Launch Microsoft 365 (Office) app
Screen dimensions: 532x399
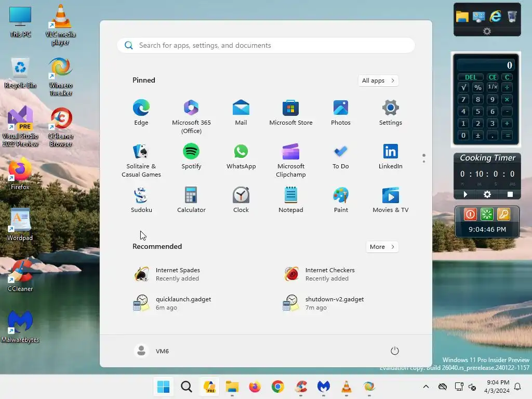[x=191, y=117]
